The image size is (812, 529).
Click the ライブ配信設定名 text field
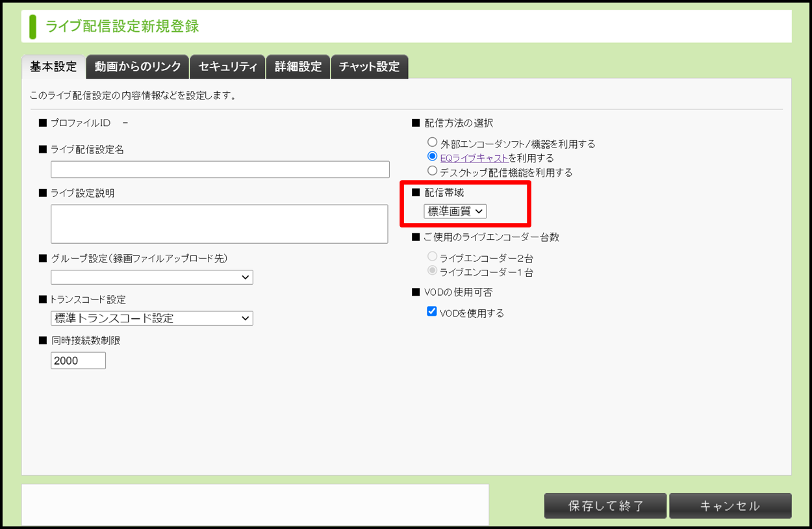[220, 170]
